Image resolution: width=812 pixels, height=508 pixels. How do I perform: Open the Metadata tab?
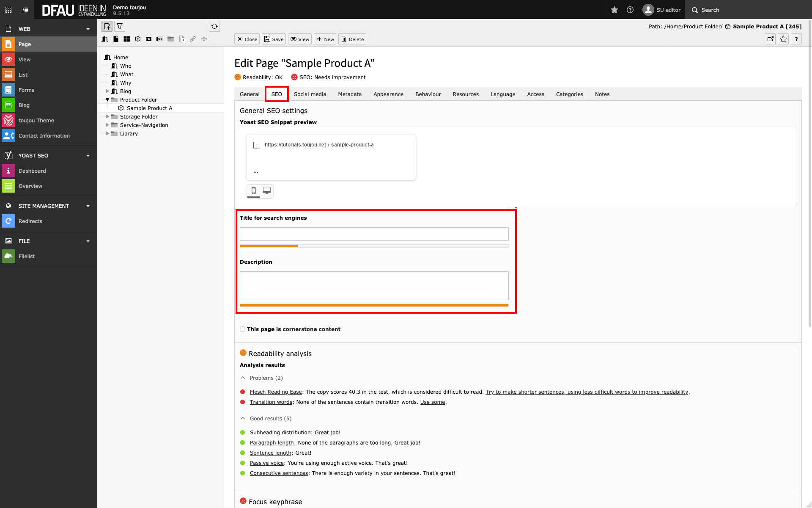[350, 94]
